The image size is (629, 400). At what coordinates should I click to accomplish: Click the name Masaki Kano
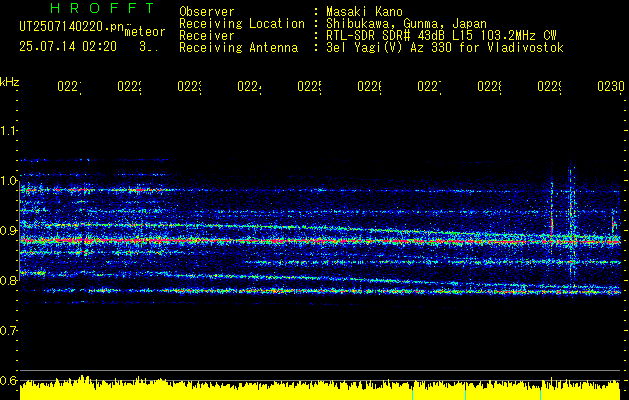click(x=364, y=11)
